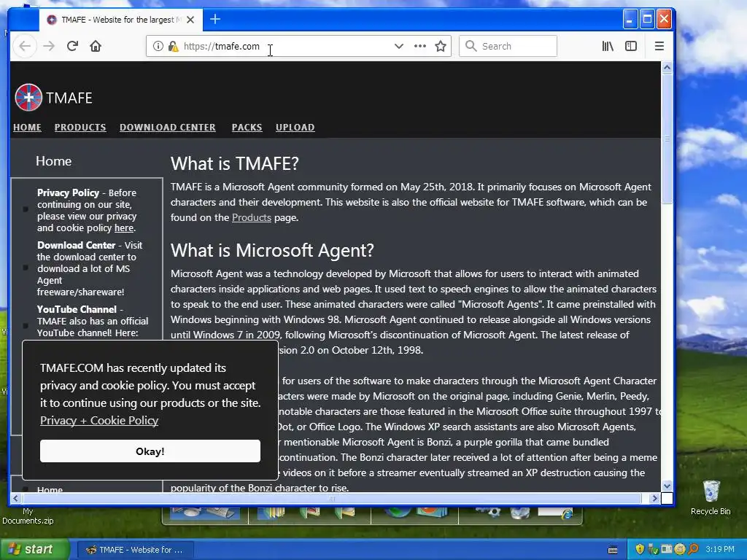Reload the current page

tap(72, 46)
